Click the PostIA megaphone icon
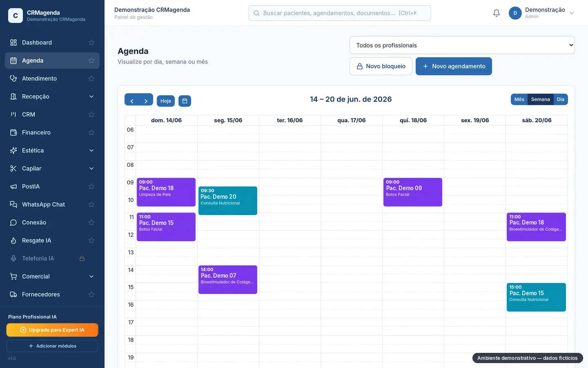 point(13,186)
